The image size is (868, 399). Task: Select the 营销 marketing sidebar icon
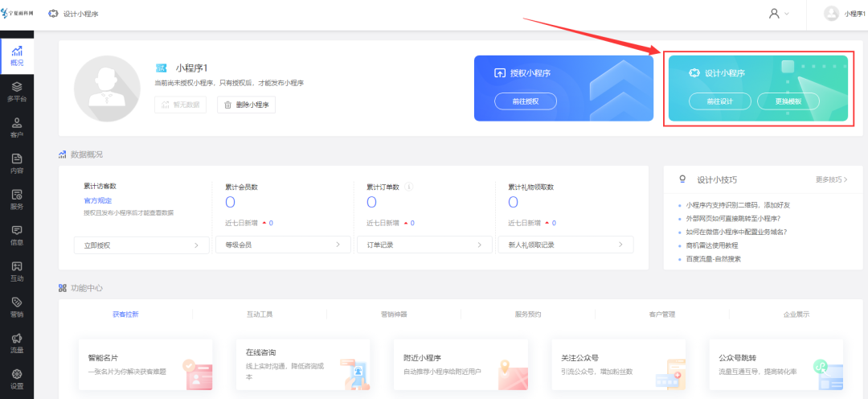(17, 307)
